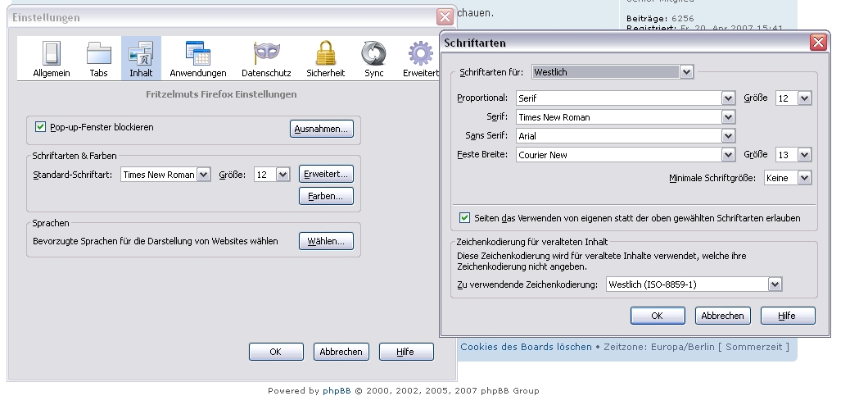This screenshot has width=868, height=396.
Task: Open the Anwendungen settings panel
Action: pos(198,59)
